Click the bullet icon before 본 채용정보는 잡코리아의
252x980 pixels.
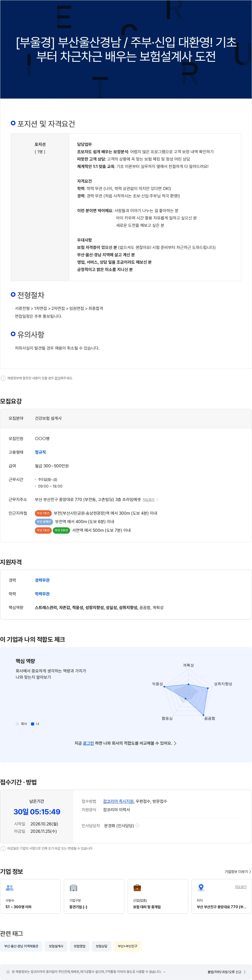(x=8, y=972)
